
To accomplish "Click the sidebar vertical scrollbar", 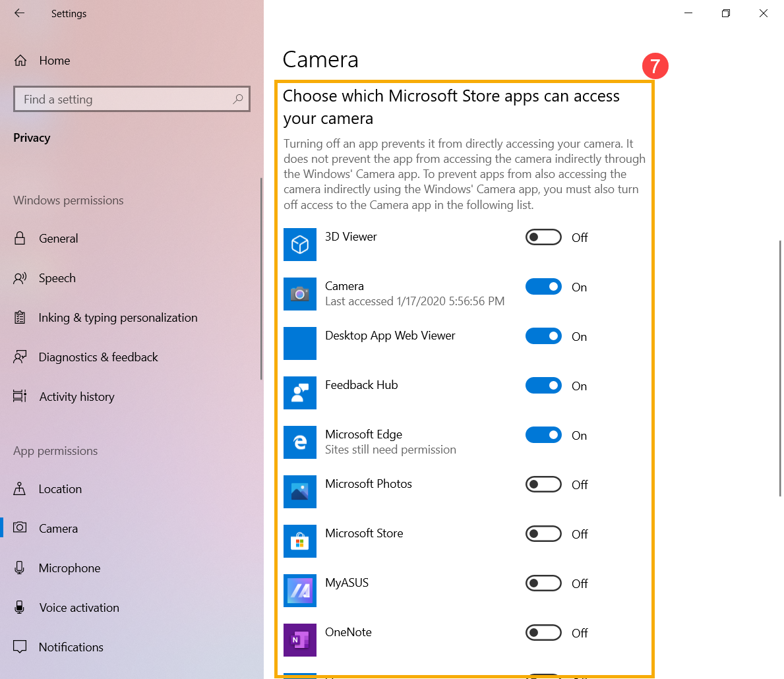I will coord(261,279).
